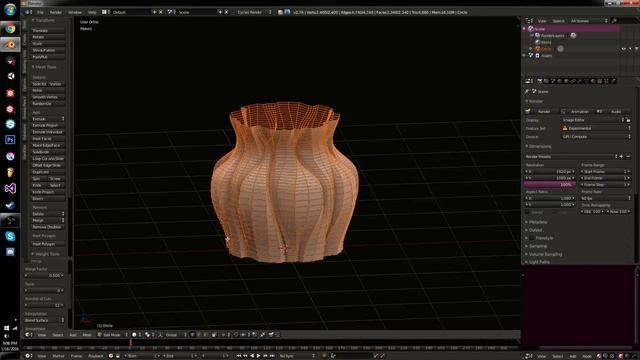Open Chrome from the Windows taskbar
The width and height of the screenshot is (640, 360).
(x=10, y=28)
